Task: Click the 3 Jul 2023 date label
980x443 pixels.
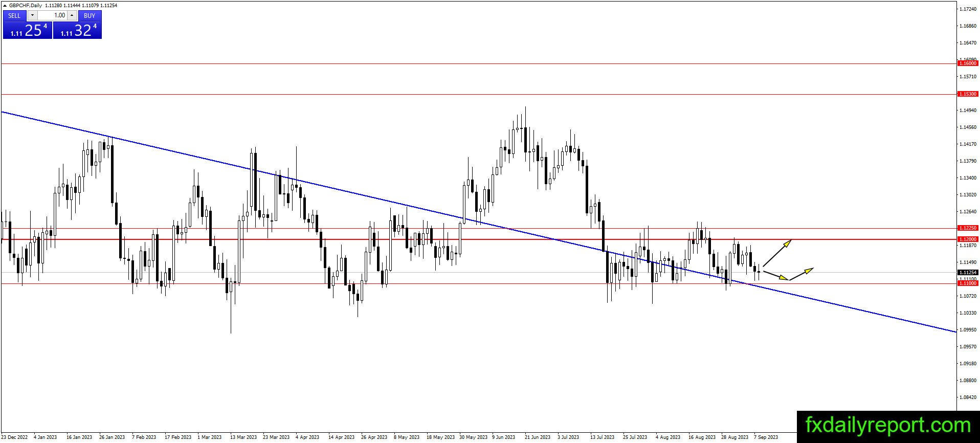Action: tap(568, 437)
